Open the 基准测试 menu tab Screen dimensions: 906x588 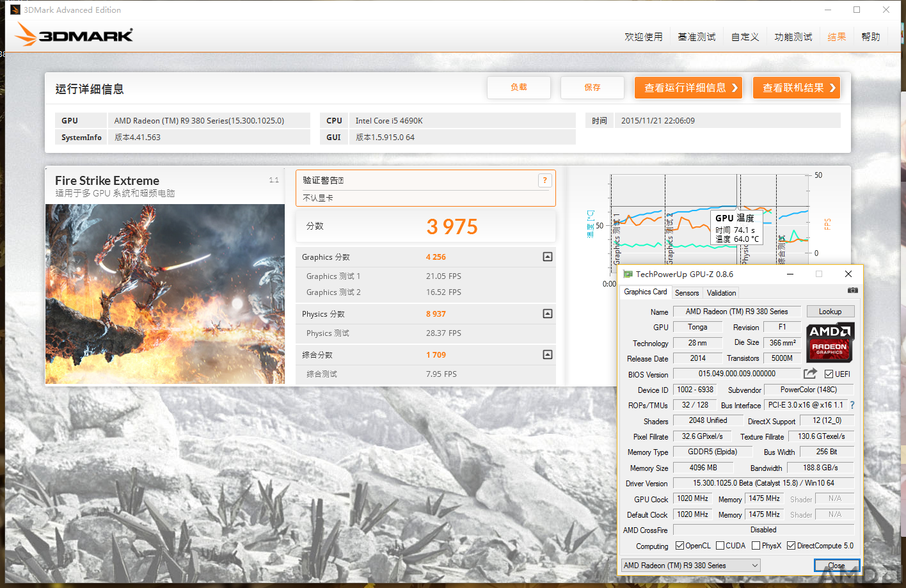(x=697, y=37)
